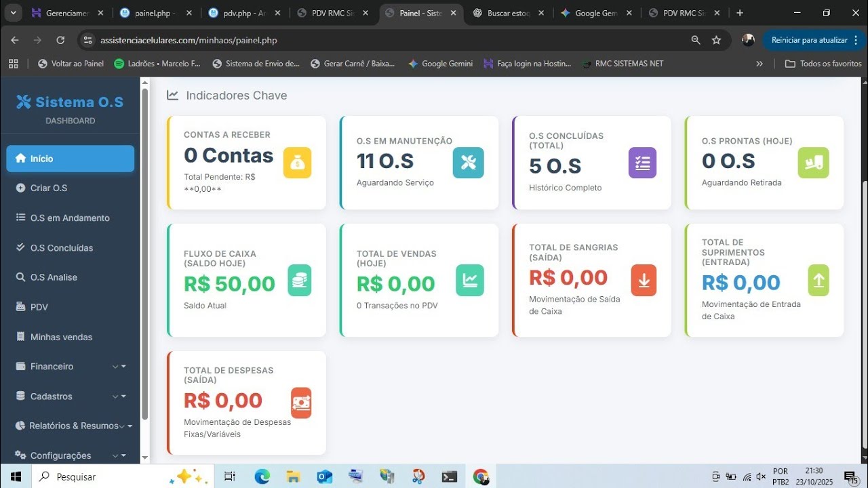Open File Explorer from the taskbar

[x=293, y=476]
